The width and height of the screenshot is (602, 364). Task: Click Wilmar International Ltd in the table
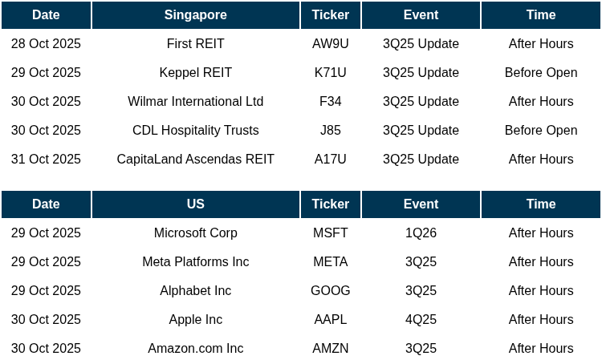[196, 102]
